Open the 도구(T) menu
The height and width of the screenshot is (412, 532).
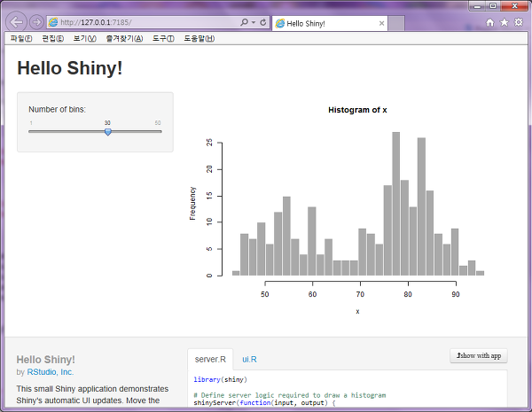point(163,38)
